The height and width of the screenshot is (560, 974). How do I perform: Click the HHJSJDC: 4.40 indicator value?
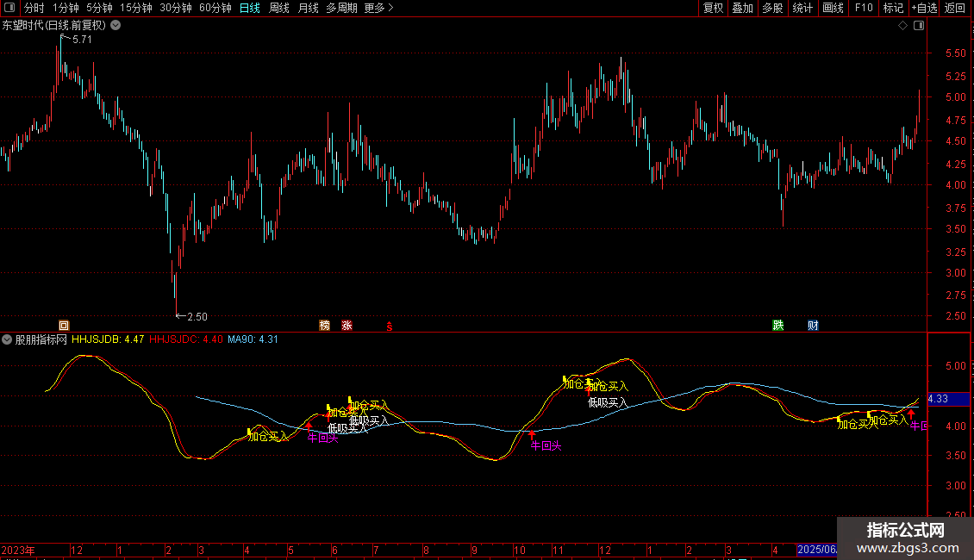point(185,339)
